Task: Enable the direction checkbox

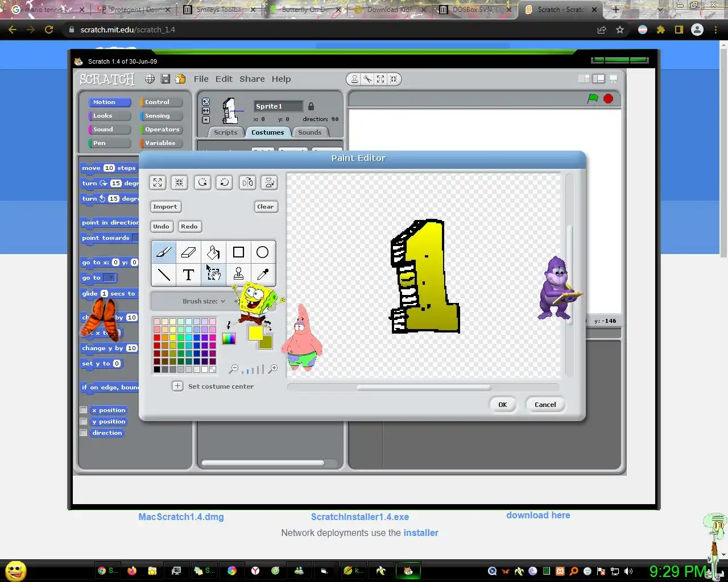Action: pyautogui.click(x=84, y=433)
